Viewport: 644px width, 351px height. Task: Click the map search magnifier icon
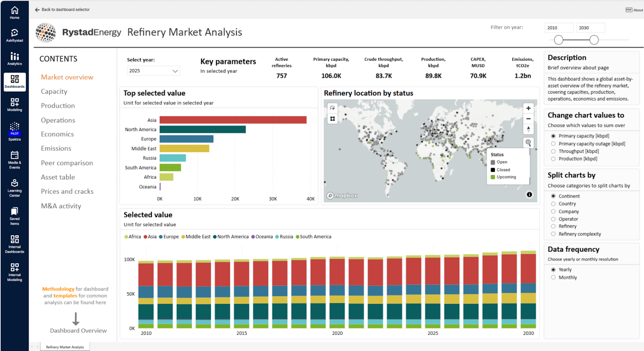pos(528,143)
